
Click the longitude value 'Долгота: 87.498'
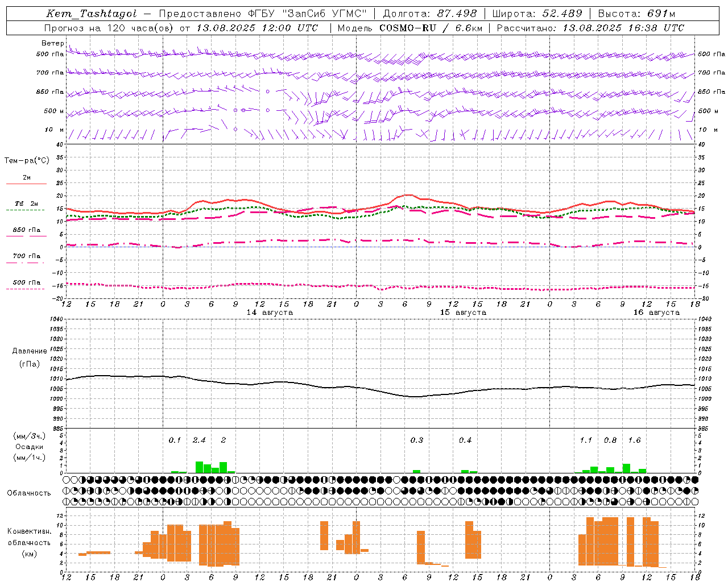point(430,14)
